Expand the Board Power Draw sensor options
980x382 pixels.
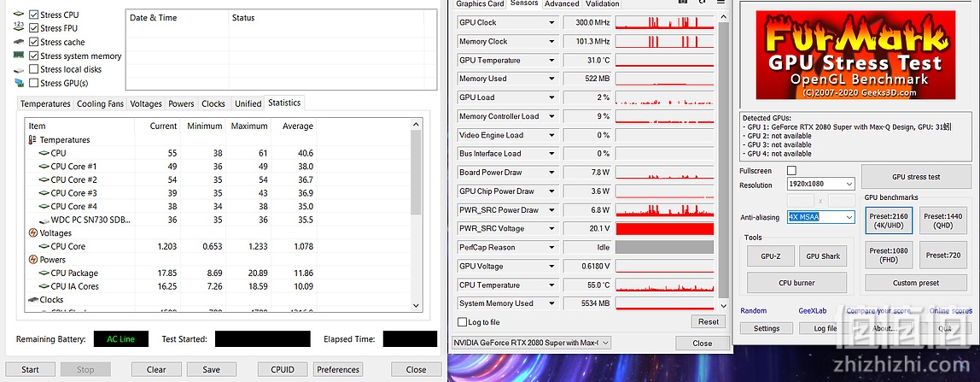pos(551,173)
